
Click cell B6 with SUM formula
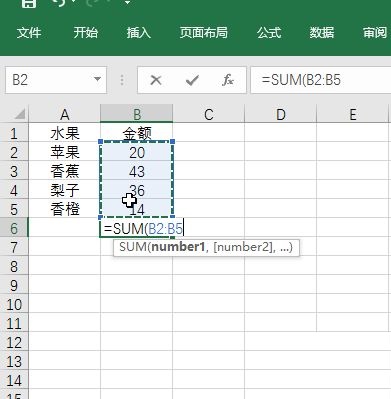point(137,229)
